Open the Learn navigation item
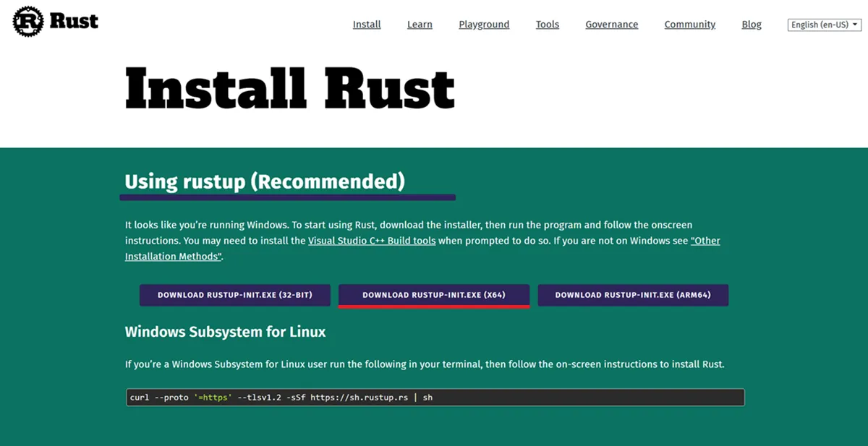Image resolution: width=868 pixels, height=446 pixels. 420,24
